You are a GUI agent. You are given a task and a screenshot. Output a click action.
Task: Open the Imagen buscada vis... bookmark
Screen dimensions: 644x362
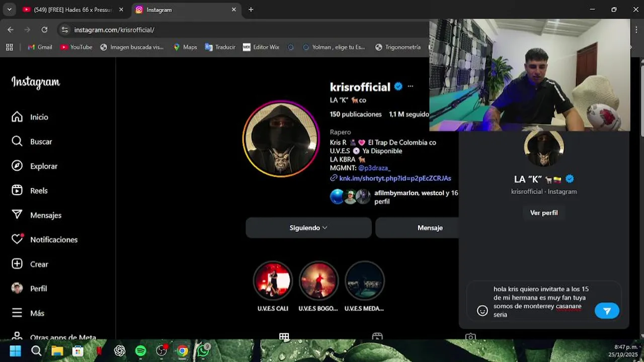click(132, 47)
